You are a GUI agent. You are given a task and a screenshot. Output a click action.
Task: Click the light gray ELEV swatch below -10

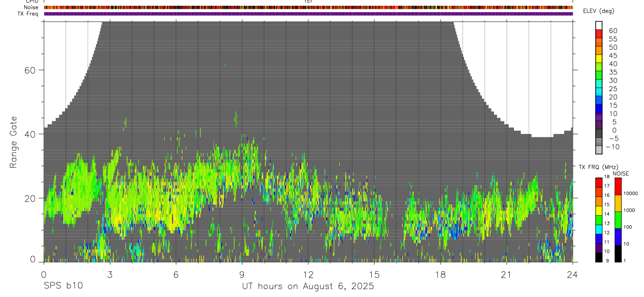click(599, 150)
